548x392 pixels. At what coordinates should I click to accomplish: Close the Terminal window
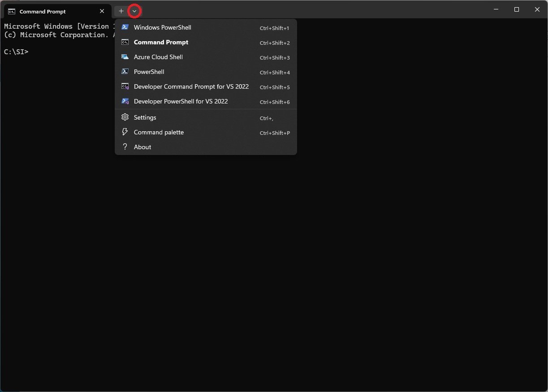pos(537,9)
